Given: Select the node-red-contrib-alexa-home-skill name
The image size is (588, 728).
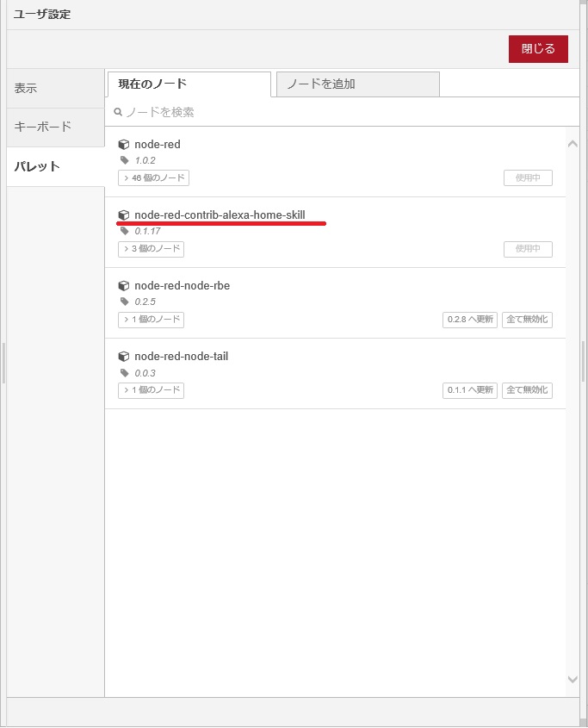Looking at the screenshot, I should point(220,215).
